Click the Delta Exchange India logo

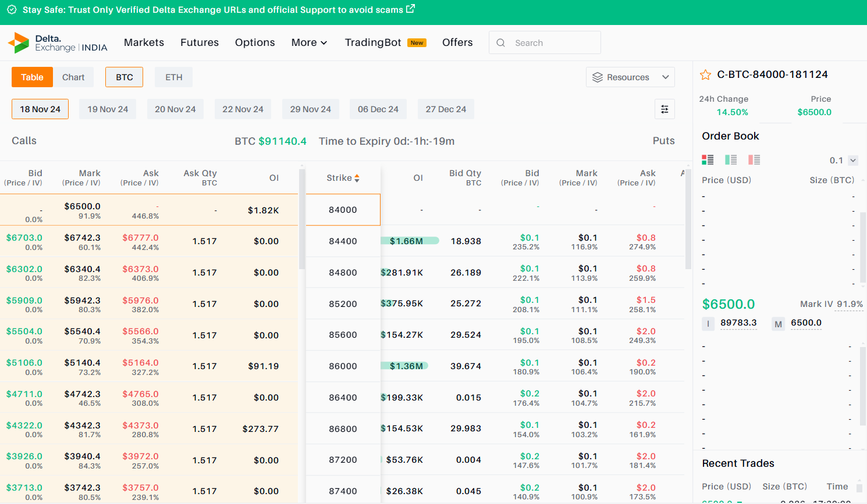58,42
